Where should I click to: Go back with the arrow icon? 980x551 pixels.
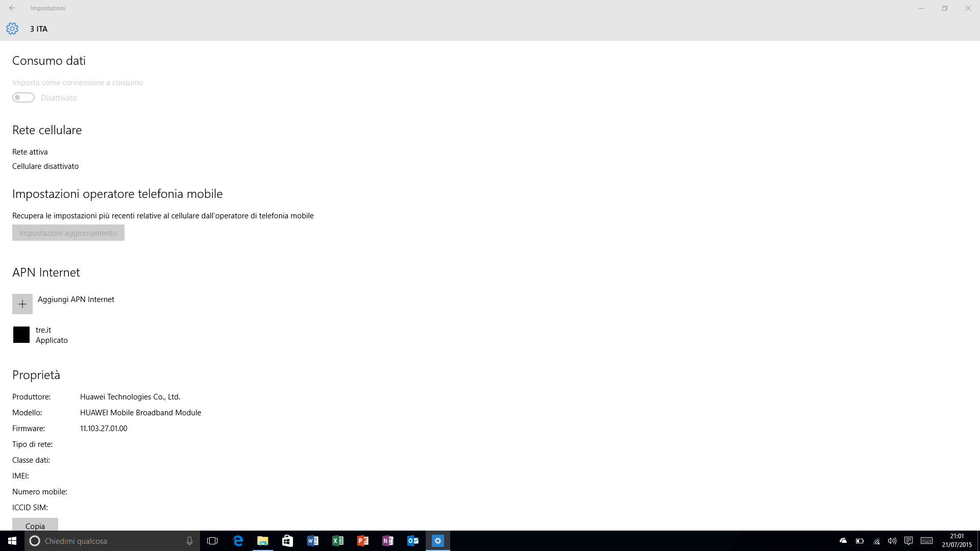[12, 8]
